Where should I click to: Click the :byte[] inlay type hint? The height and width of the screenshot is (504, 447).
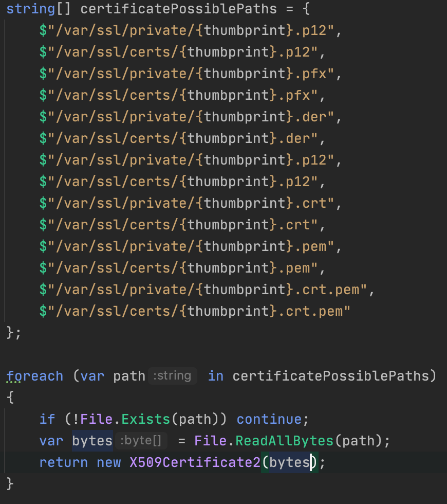[x=141, y=441]
